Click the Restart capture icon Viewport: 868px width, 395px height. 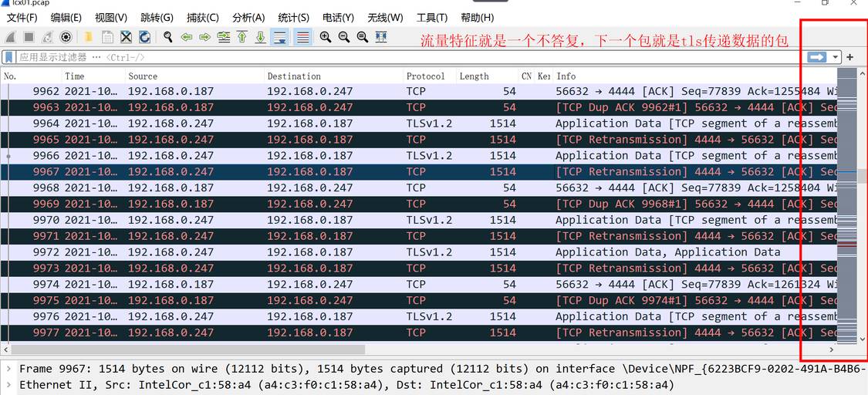[x=48, y=38]
